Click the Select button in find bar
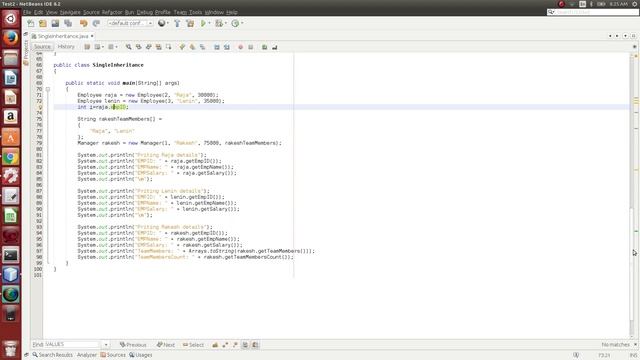 coord(193,345)
